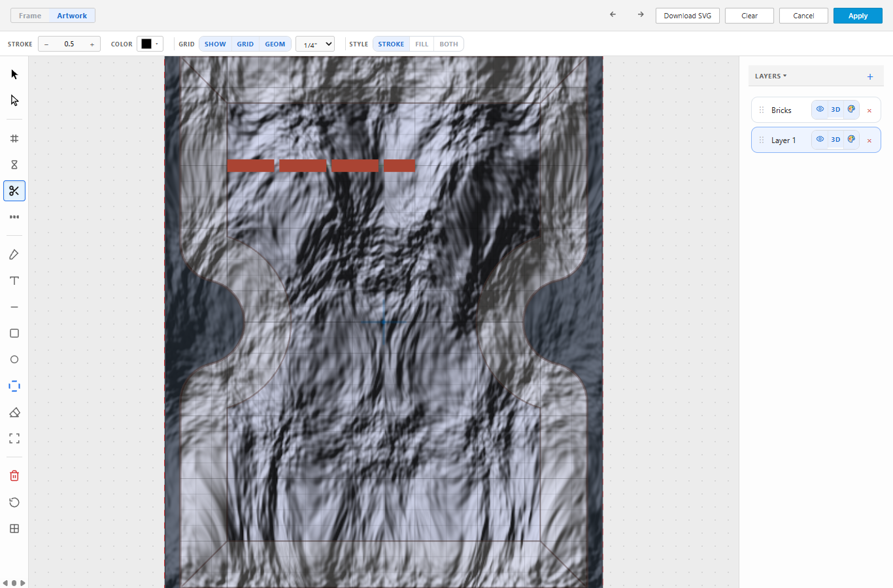Select the dashed rounded-rectangle tool
Image resolution: width=893 pixels, height=588 pixels.
(14, 386)
